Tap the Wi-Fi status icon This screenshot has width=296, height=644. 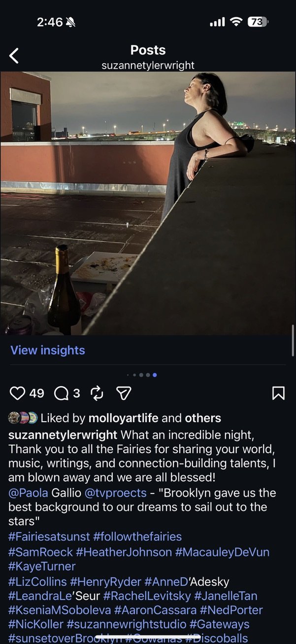(x=236, y=22)
